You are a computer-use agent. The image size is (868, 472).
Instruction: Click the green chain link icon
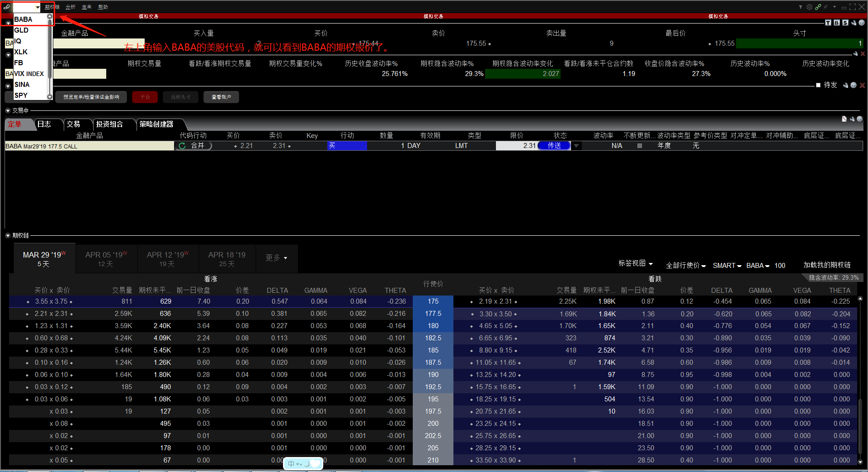[818, 7]
